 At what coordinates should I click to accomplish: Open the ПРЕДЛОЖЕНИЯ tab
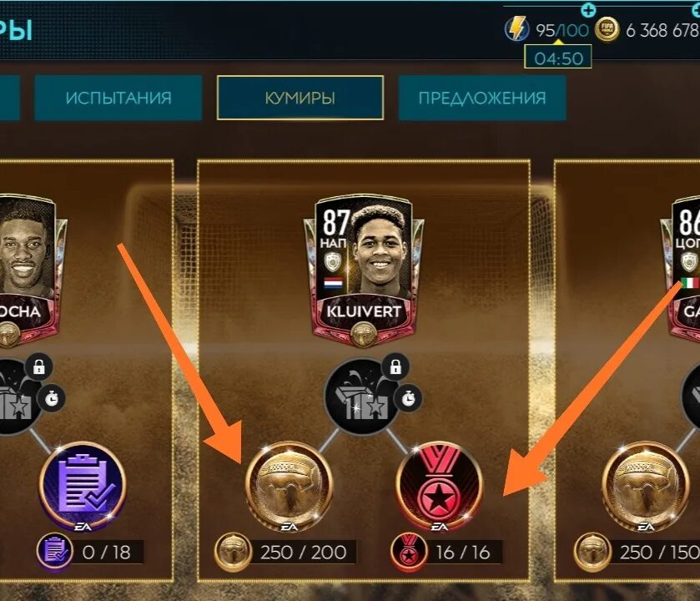point(482,98)
